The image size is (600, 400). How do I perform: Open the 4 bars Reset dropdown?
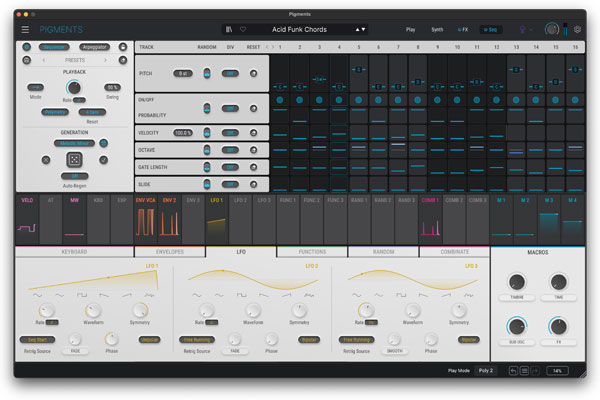tap(92, 112)
